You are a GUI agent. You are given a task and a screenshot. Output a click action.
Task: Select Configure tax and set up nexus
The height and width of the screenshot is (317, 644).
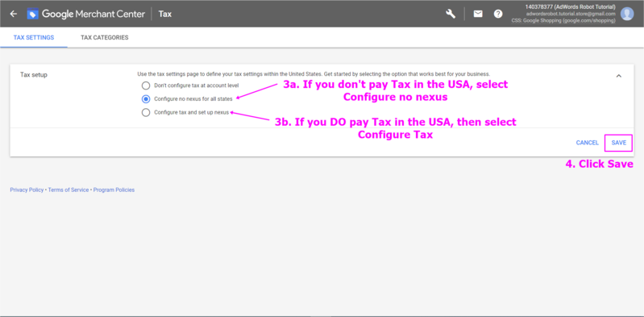pyautogui.click(x=146, y=112)
